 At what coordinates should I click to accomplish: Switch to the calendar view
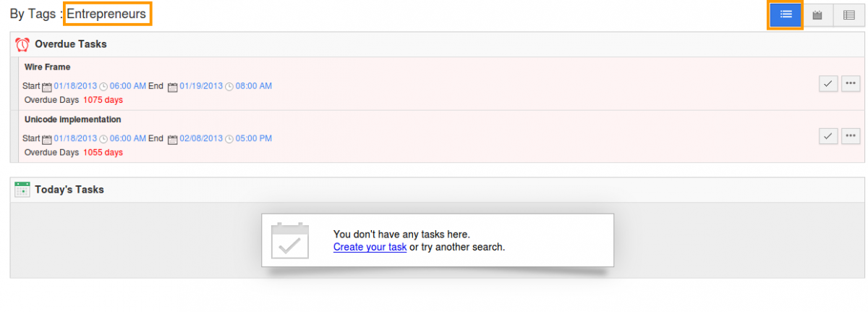click(817, 14)
